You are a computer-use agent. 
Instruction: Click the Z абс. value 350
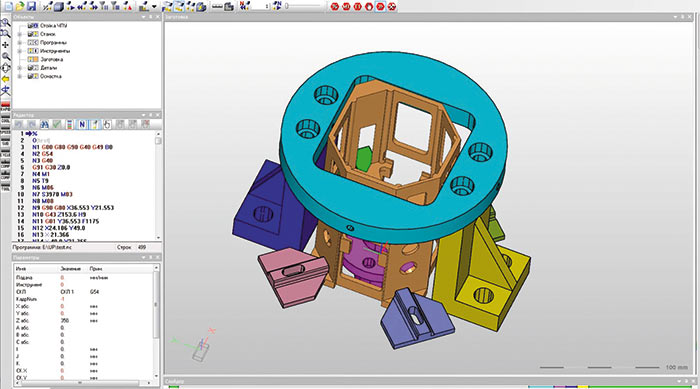coord(65,321)
